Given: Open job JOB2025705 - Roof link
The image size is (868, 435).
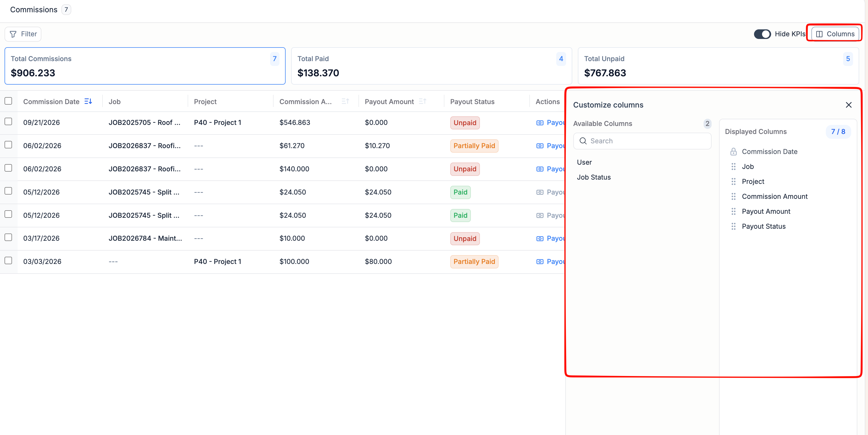Looking at the screenshot, I should 145,123.
